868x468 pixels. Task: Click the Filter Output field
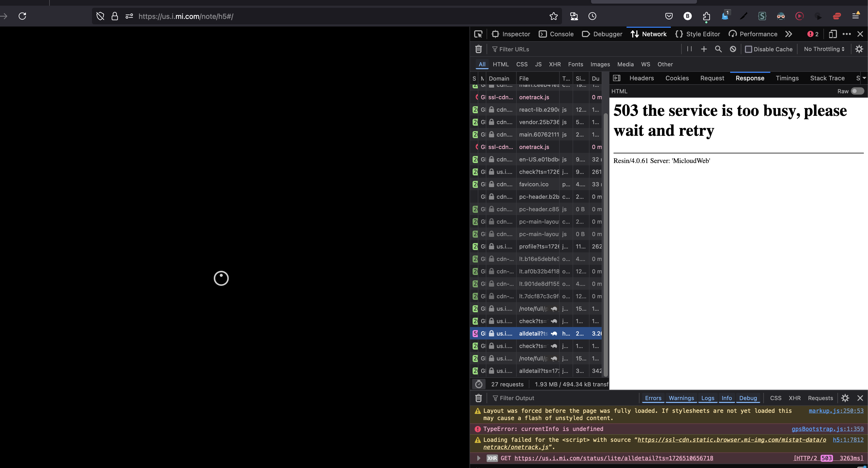[x=564, y=398]
